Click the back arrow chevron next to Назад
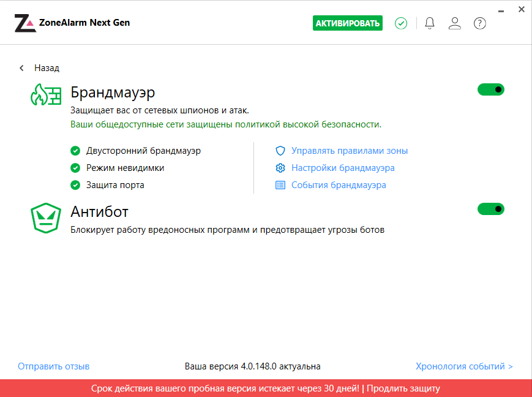Screen dimensions: 532x397 (x=21, y=68)
